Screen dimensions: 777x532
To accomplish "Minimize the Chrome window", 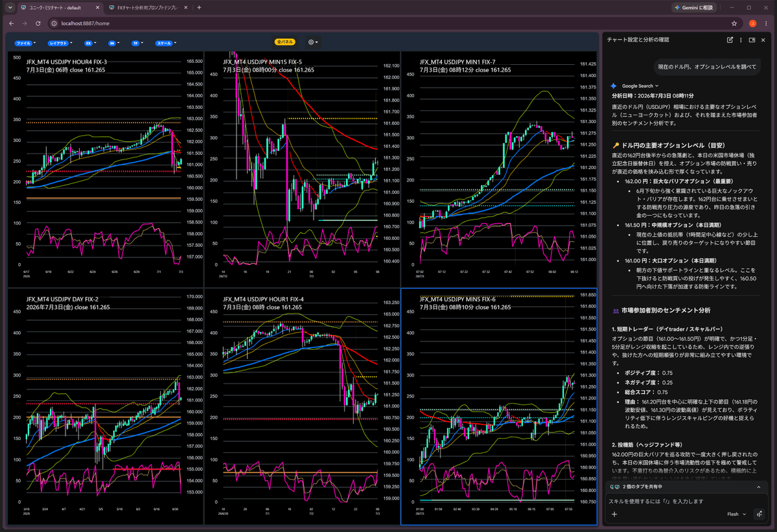I will [x=732, y=7].
